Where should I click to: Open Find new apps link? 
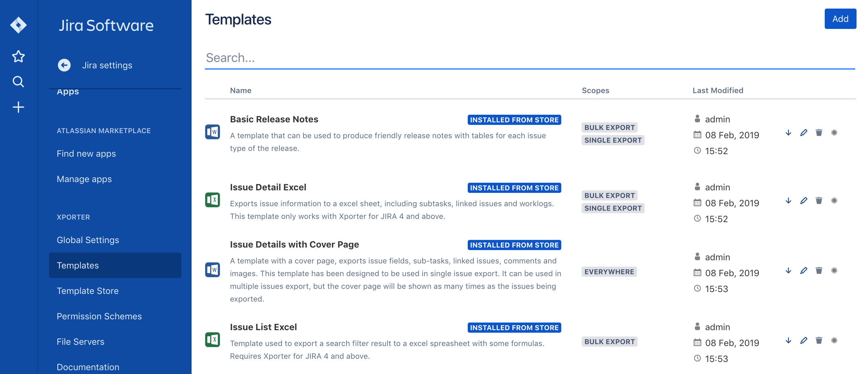tap(86, 153)
